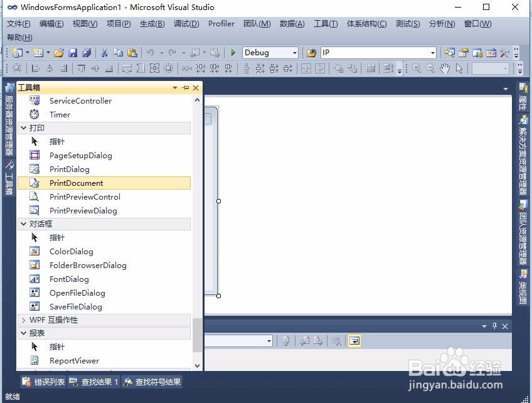Switch to the 错误列表 tab
Image resolution: width=532 pixels, height=403 pixels.
pyautogui.click(x=43, y=382)
